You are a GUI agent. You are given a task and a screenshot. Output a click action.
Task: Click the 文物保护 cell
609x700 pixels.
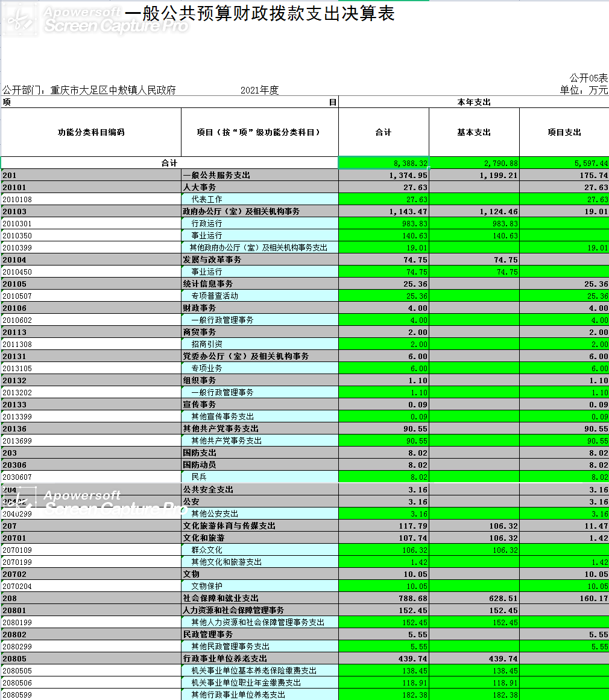tap(260, 586)
